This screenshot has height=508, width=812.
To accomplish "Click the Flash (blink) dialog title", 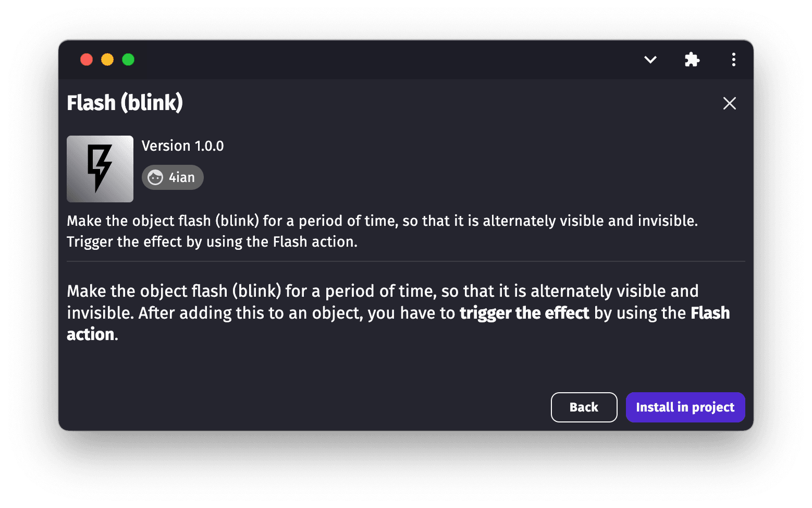I will [x=125, y=103].
